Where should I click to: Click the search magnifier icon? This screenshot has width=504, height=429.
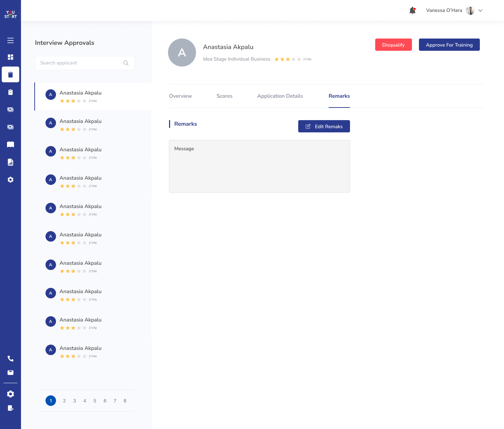tap(126, 63)
